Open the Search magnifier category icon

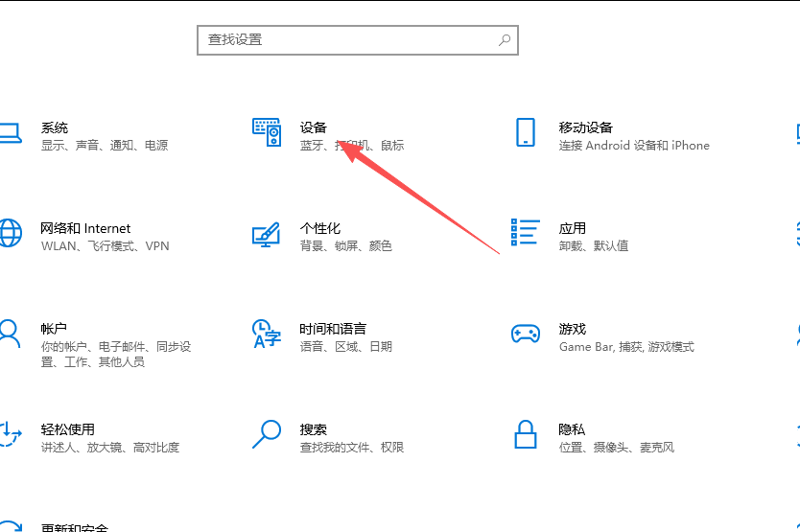(x=267, y=434)
